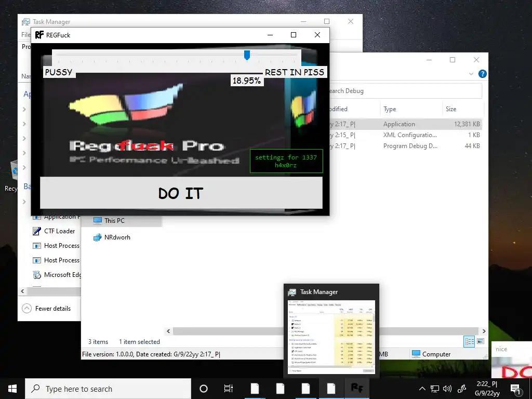Switch Explorer to details view icon
Viewport: 532px width, 399px height.
(x=469, y=341)
